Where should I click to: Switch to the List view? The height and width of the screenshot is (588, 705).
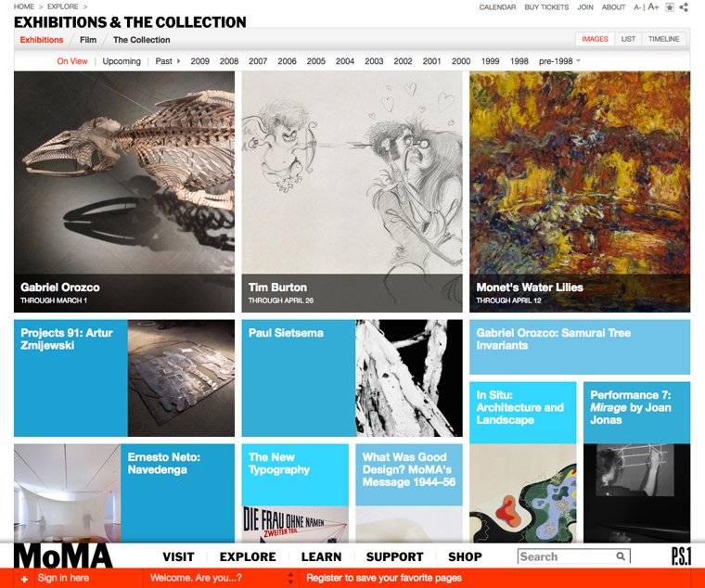[x=628, y=39]
